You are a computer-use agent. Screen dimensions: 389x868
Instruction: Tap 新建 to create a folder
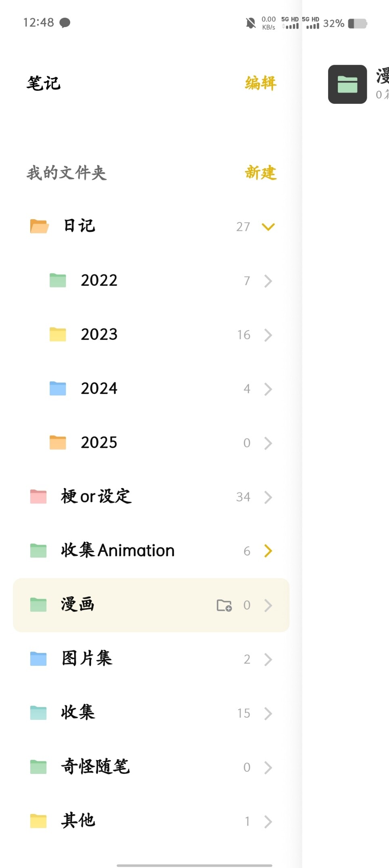(260, 173)
